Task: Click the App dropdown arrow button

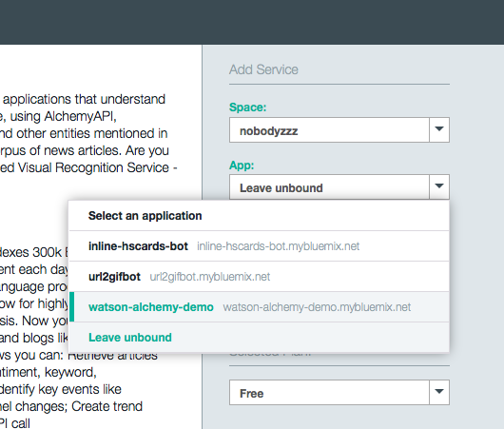Action: 439,186
